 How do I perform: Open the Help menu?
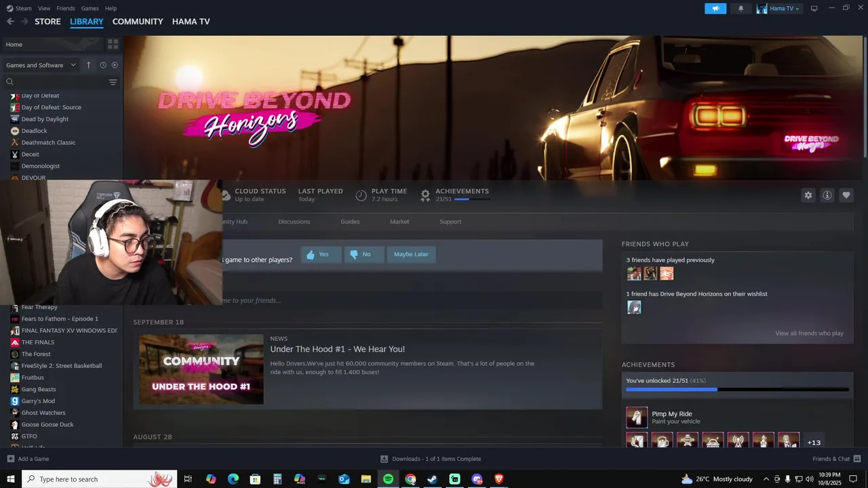coord(111,8)
